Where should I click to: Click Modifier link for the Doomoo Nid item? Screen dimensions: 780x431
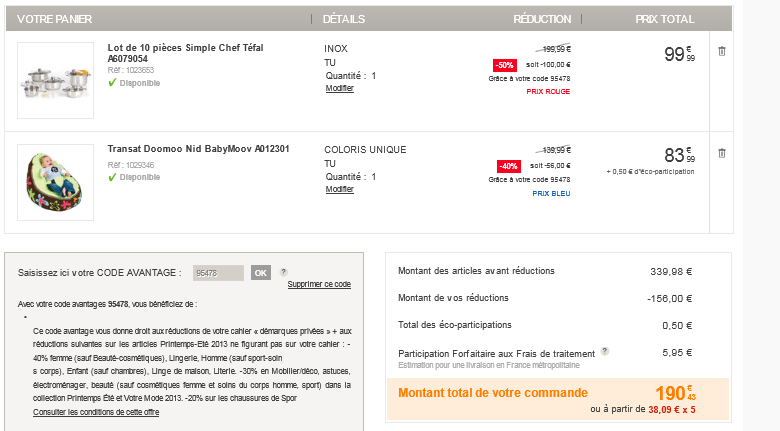click(x=340, y=189)
